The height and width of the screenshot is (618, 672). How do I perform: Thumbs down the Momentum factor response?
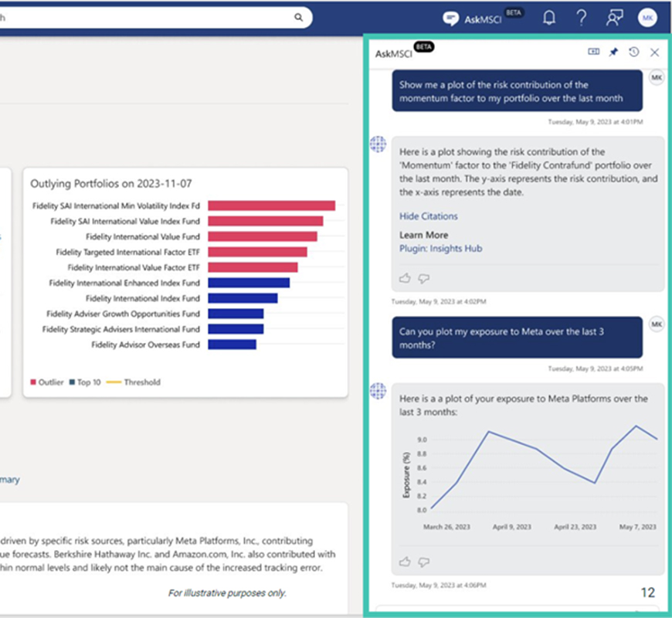pos(423,278)
